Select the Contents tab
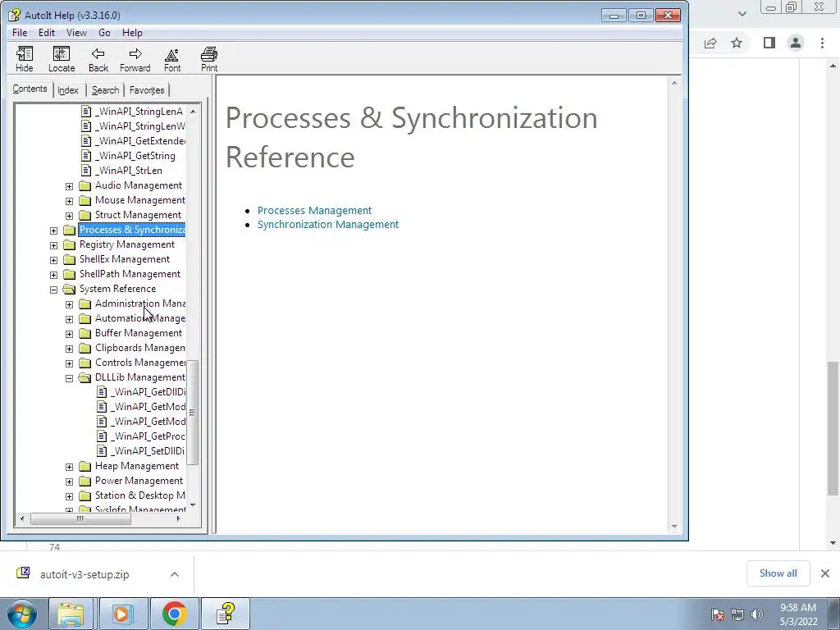 30,89
